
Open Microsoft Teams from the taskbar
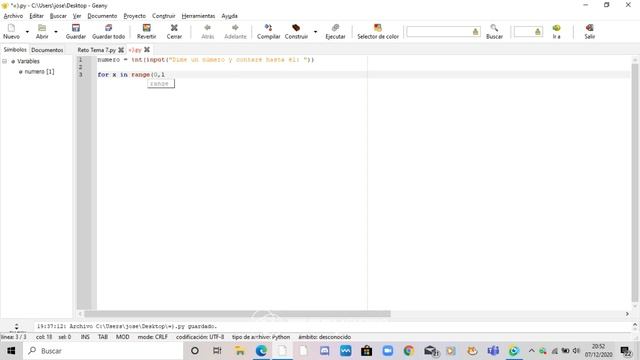[x=493, y=351]
